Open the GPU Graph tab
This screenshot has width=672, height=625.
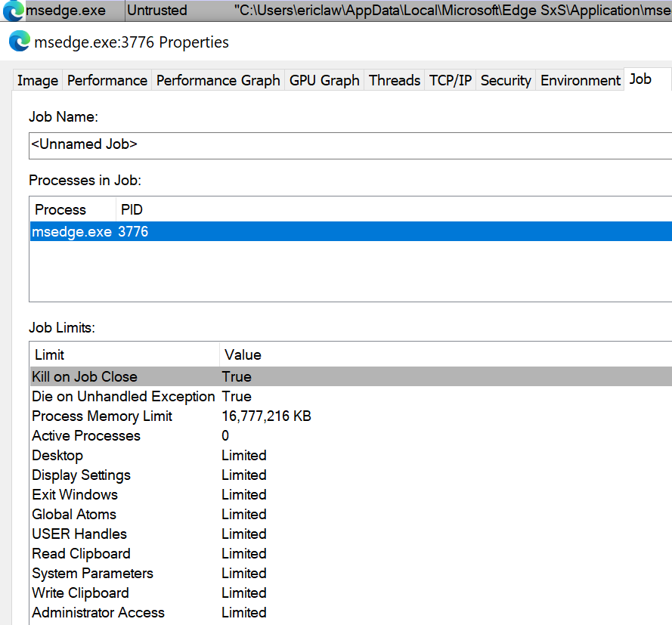pyautogui.click(x=324, y=81)
